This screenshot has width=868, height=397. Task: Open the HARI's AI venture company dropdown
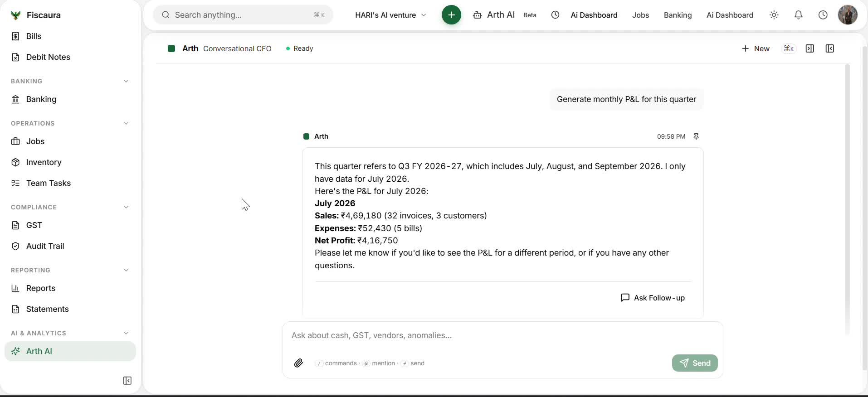pos(390,15)
